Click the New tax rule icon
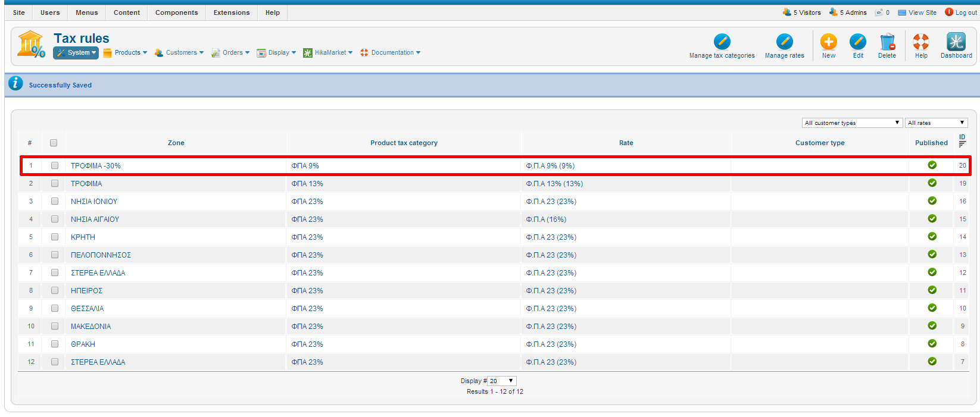 [828, 42]
